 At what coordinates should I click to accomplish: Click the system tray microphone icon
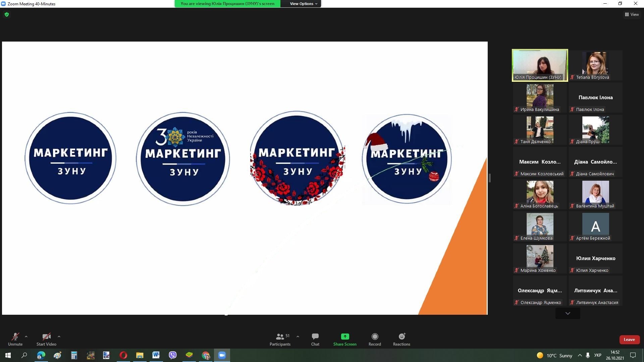tap(588, 355)
